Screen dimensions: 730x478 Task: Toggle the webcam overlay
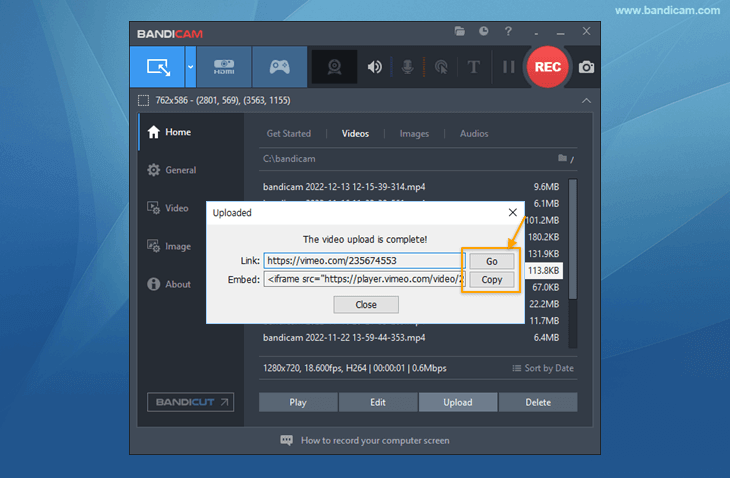[x=334, y=67]
